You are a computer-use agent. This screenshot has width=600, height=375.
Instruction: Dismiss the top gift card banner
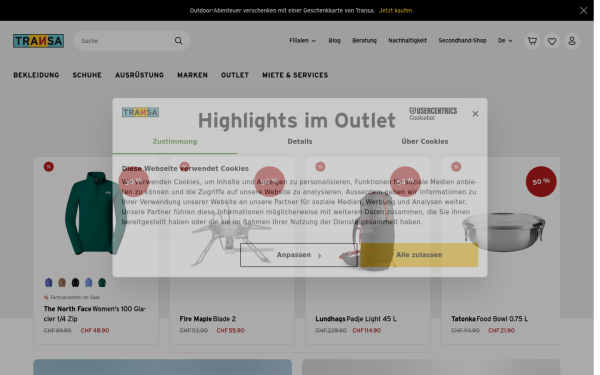tap(583, 10)
